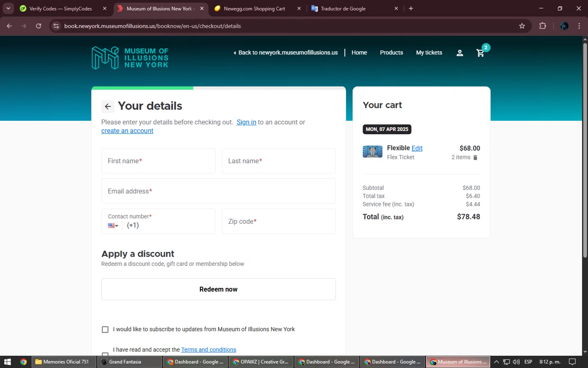Navigate back in browser history
588x368 pixels.
(x=9, y=26)
